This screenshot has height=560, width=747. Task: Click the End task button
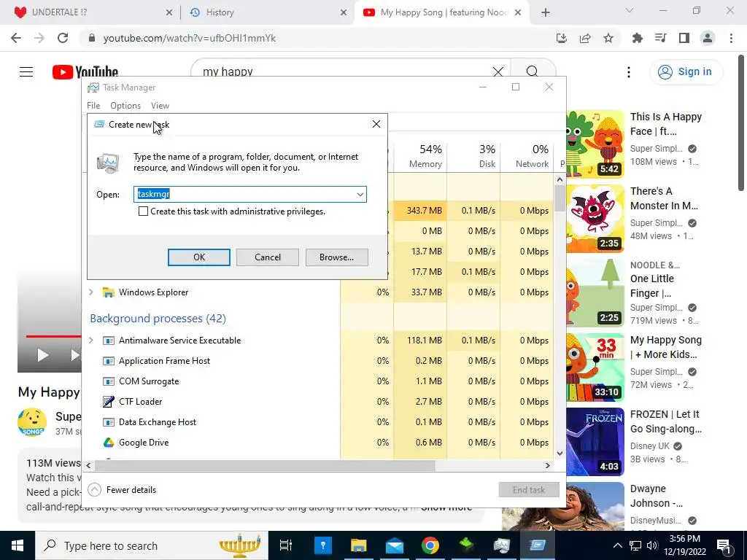529,489
